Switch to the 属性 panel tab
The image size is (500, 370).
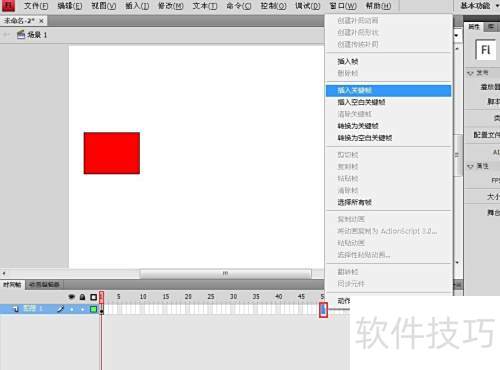474,27
